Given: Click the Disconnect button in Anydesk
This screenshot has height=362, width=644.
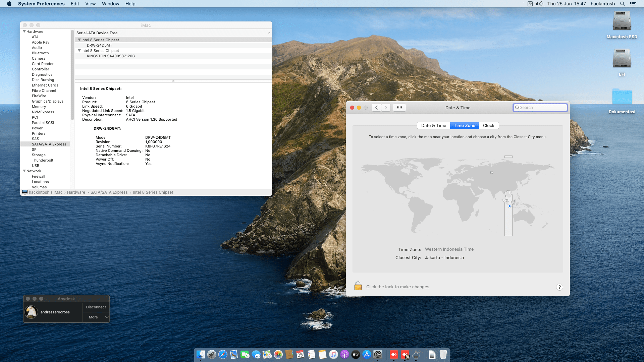Looking at the screenshot, I should 96,307.
